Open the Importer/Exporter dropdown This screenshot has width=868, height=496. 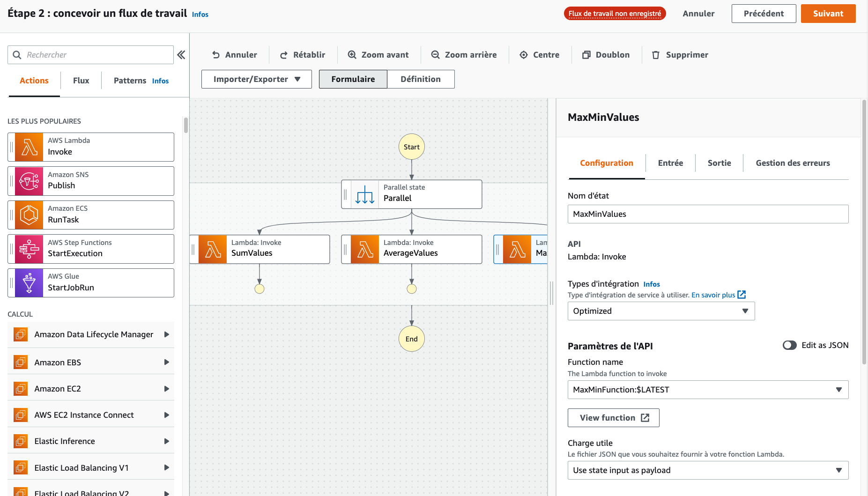(257, 79)
